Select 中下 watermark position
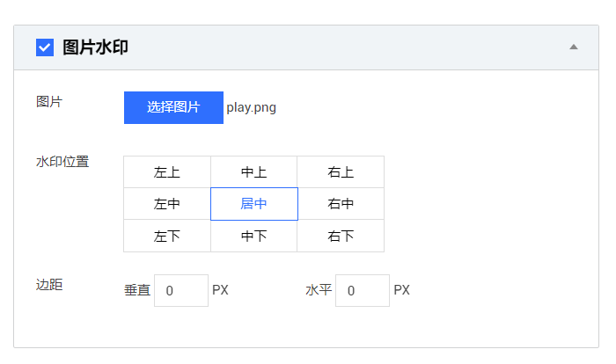This screenshot has height=364, width=616. [x=253, y=236]
